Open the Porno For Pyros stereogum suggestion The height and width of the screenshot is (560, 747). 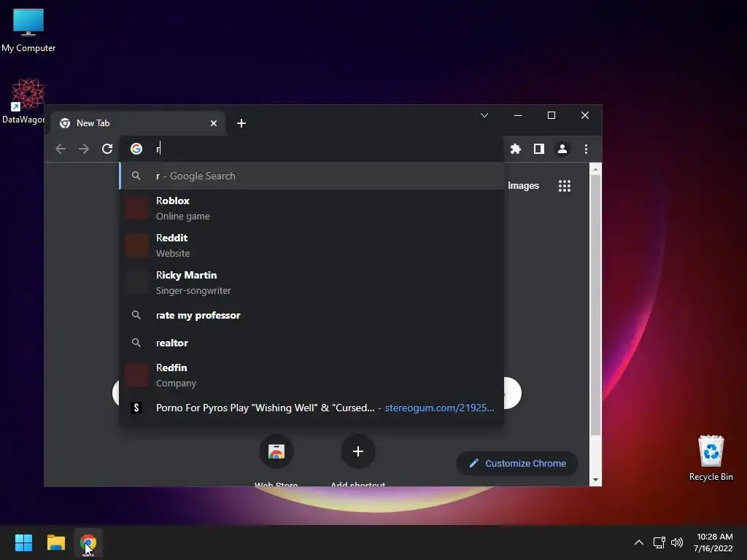point(312,408)
